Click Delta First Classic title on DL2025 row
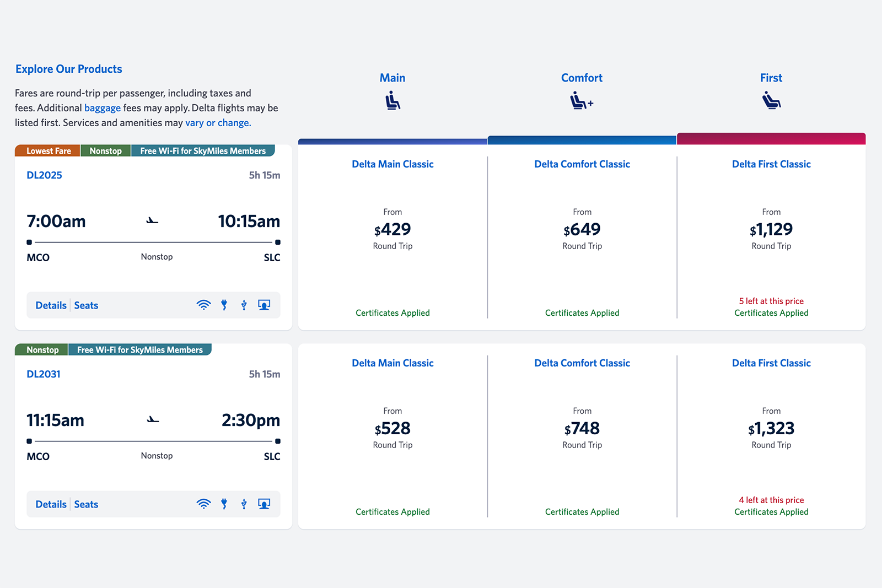 pyautogui.click(x=771, y=164)
